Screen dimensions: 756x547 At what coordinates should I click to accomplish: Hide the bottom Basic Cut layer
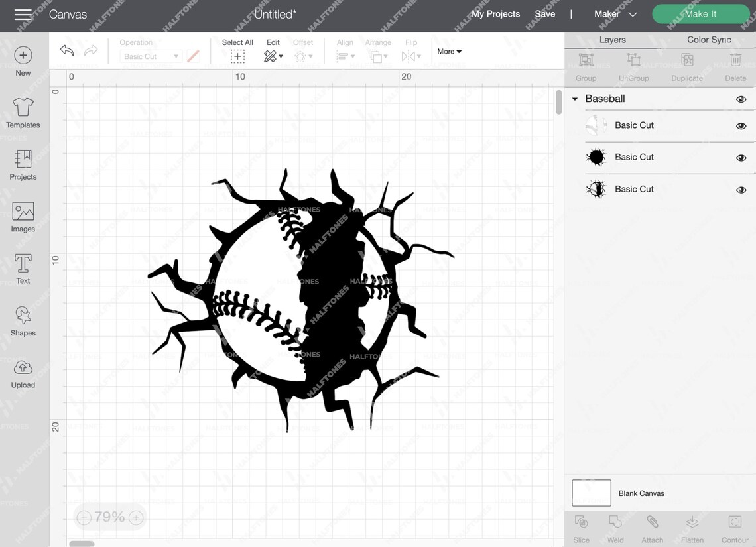[x=741, y=189]
